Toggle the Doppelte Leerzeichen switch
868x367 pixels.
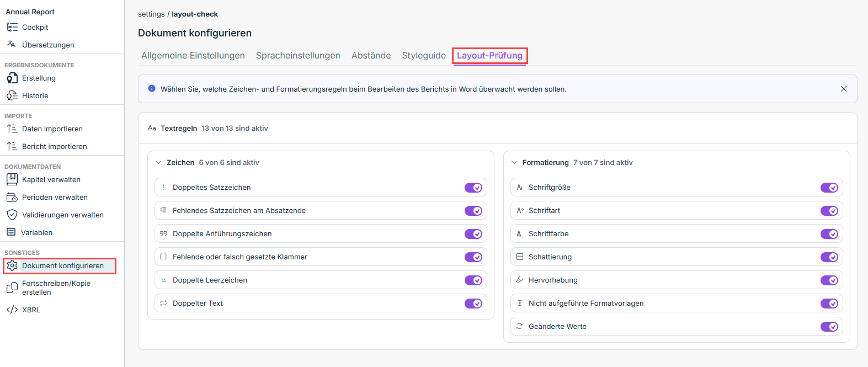(x=473, y=280)
